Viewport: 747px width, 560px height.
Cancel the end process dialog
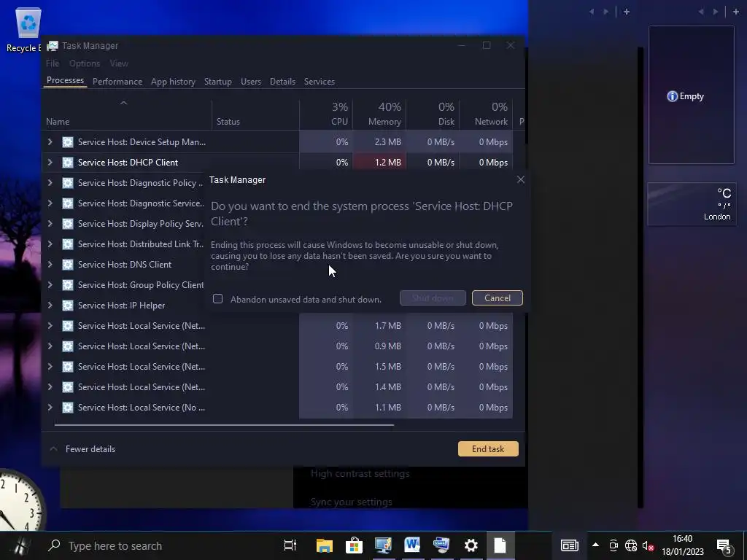(x=497, y=298)
